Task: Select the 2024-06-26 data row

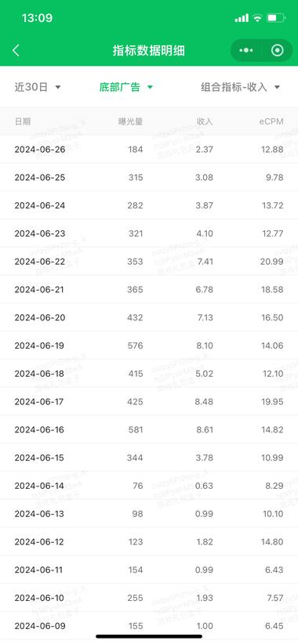Action: [149, 150]
